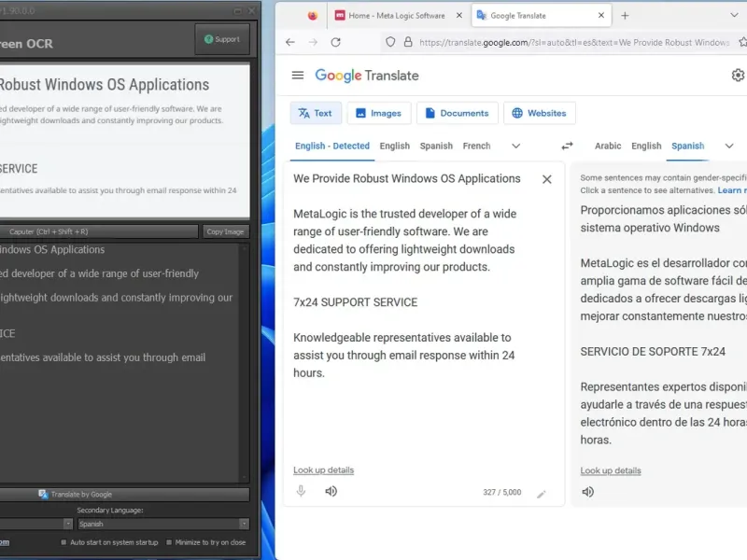This screenshot has width=747, height=560.
Task: Select English as source language
Action: pos(394,146)
